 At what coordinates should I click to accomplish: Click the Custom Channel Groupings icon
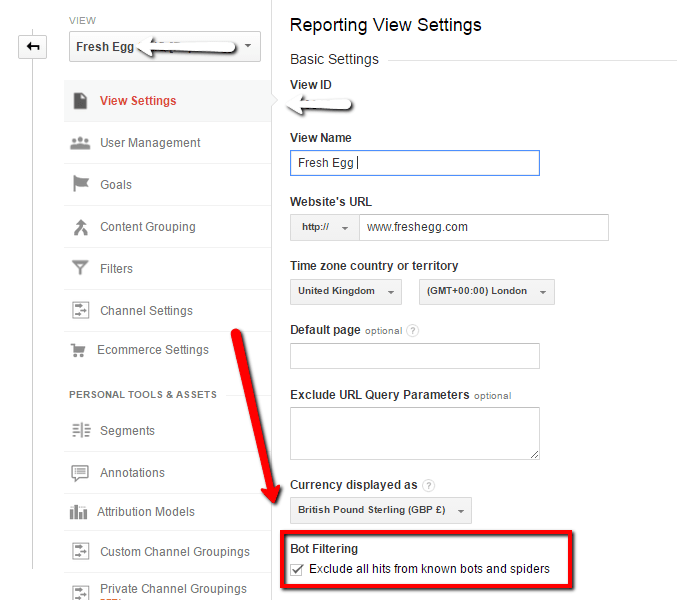[80, 551]
